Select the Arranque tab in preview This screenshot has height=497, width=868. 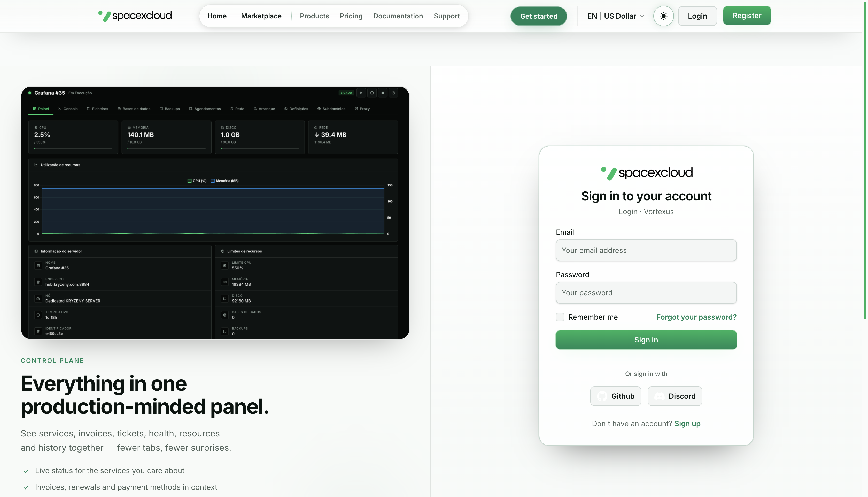click(264, 109)
